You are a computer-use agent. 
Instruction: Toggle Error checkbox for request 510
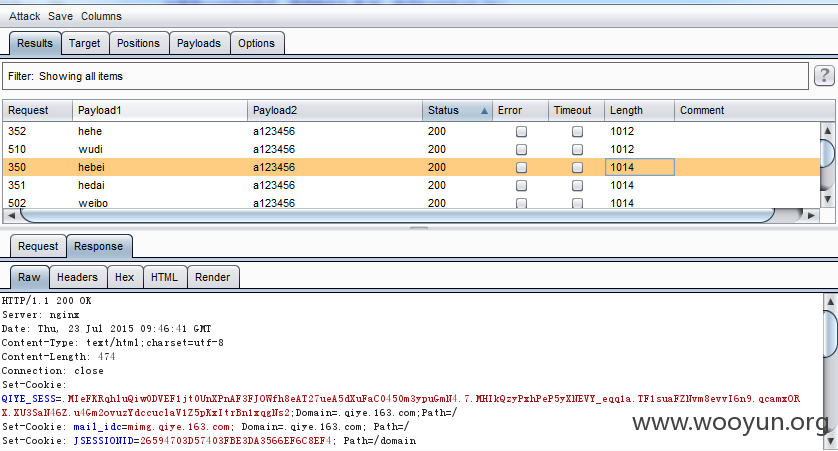click(x=521, y=150)
